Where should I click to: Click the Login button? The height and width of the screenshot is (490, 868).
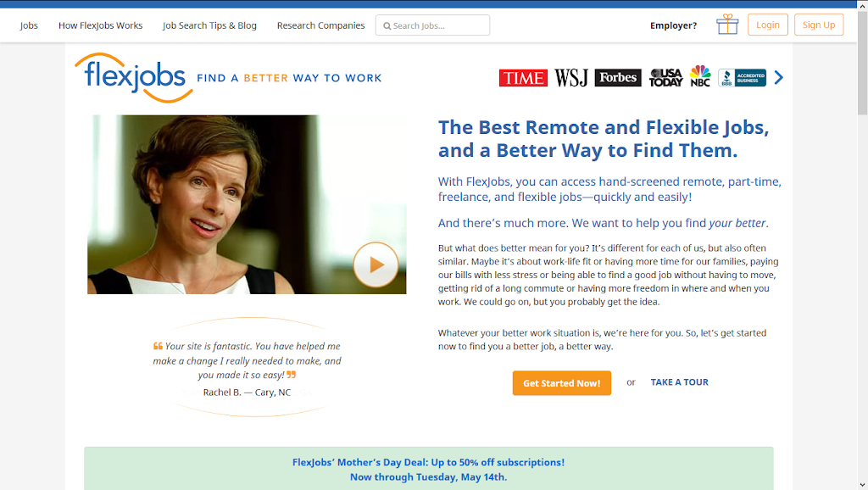767,25
